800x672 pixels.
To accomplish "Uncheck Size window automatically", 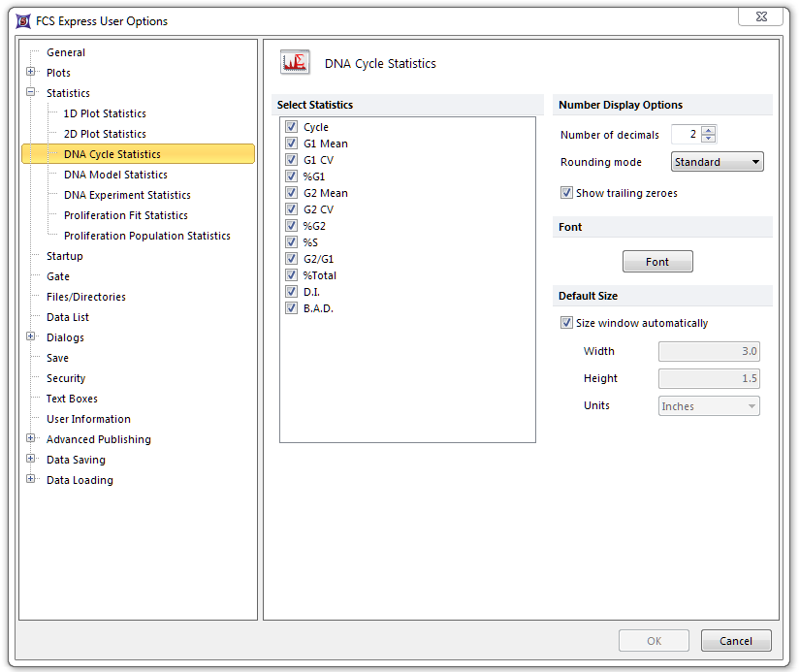I will coord(567,323).
